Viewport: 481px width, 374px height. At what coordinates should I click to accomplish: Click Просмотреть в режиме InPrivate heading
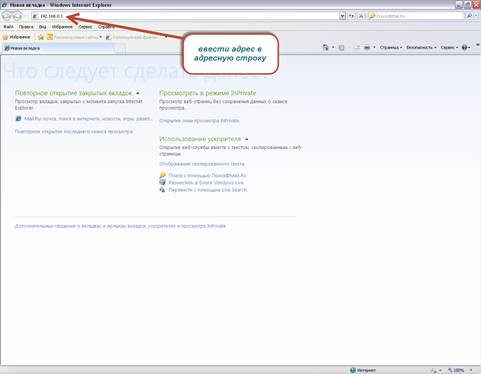click(208, 93)
